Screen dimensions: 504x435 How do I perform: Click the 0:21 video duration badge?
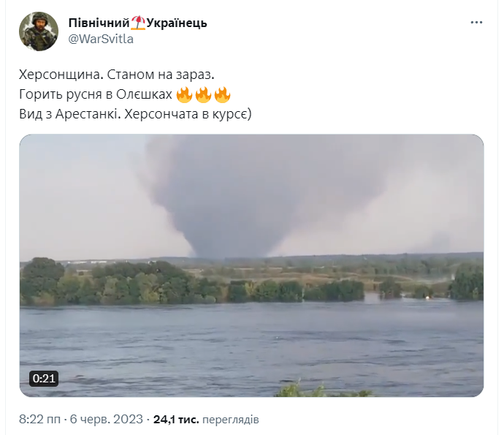44,379
